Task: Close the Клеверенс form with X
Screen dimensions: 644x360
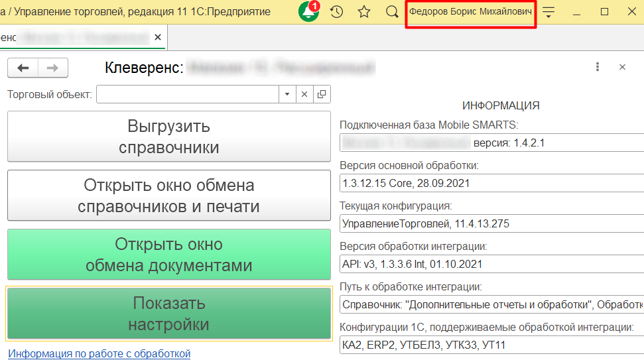Action: click(x=622, y=67)
